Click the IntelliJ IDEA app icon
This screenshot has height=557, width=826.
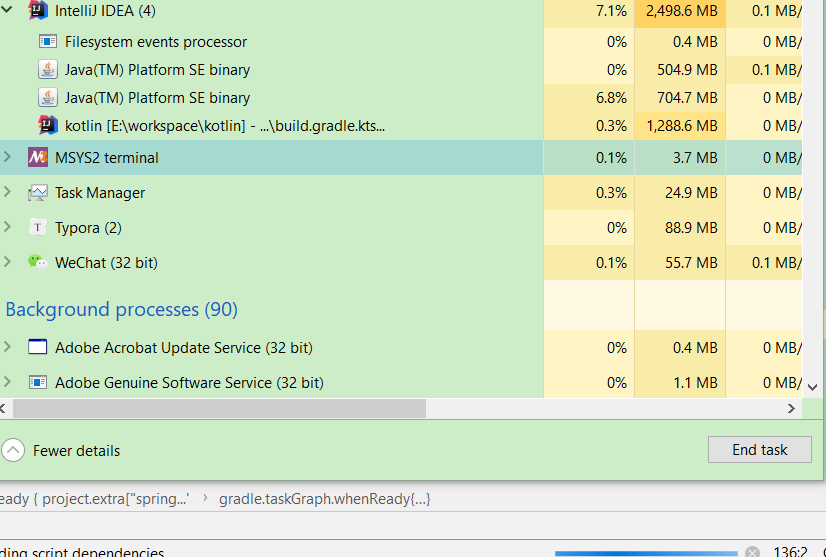tap(37, 10)
